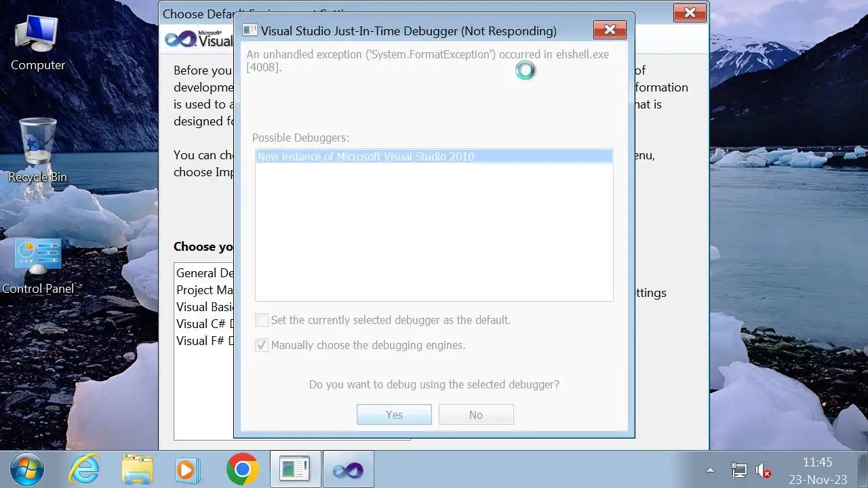Open the muted volume tray icon
868x488 pixels.
pos(763,470)
